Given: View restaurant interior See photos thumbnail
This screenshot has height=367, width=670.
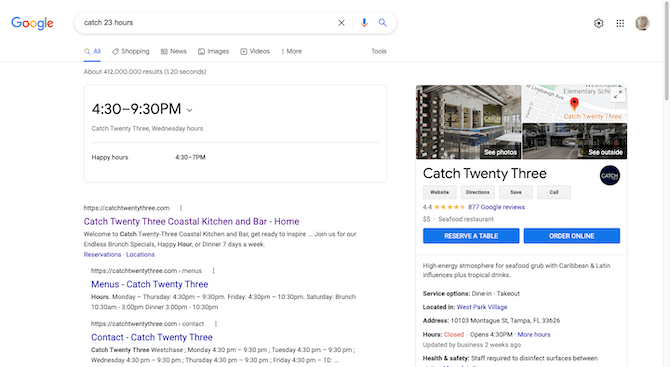Looking at the screenshot, I should point(468,122).
